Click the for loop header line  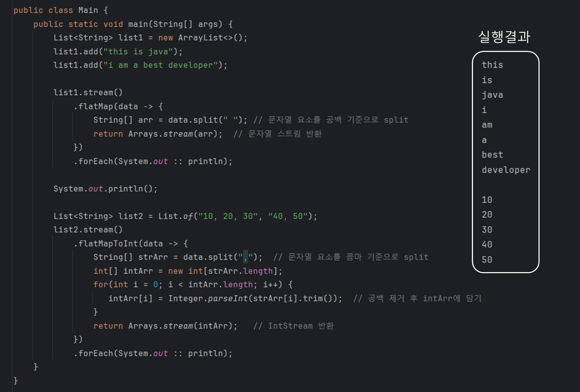pos(193,285)
